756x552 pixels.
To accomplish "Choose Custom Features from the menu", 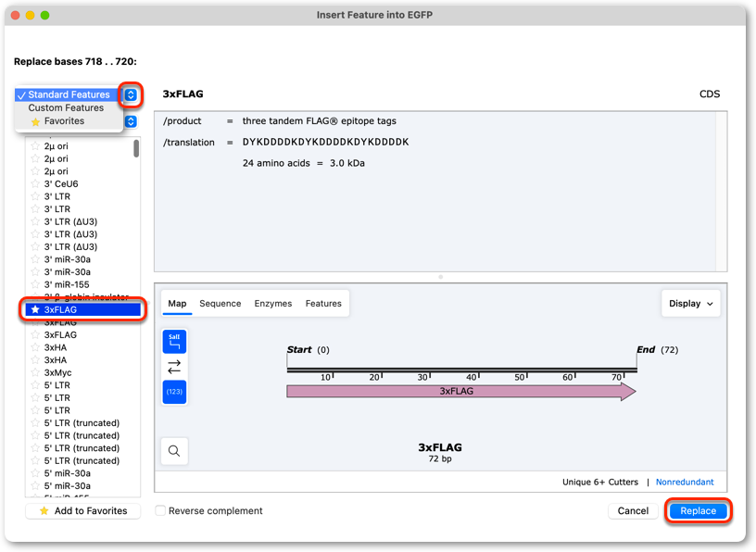I will pos(66,108).
